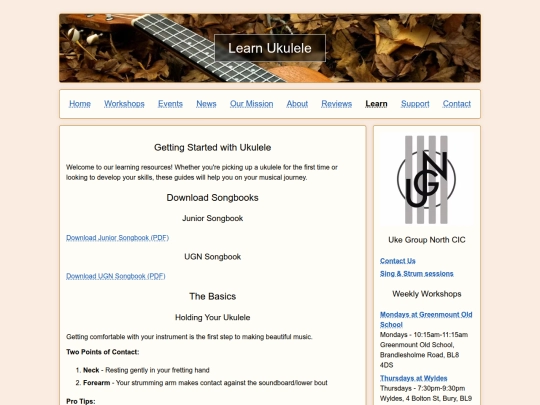The width and height of the screenshot is (540, 405).
Task: Go to the Workshops page
Action: pyautogui.click(x=124, y=104)
